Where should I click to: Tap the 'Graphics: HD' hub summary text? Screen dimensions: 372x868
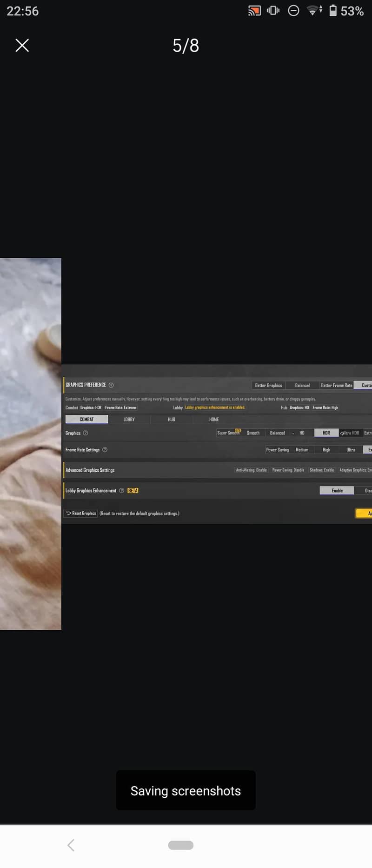point(299,408)
